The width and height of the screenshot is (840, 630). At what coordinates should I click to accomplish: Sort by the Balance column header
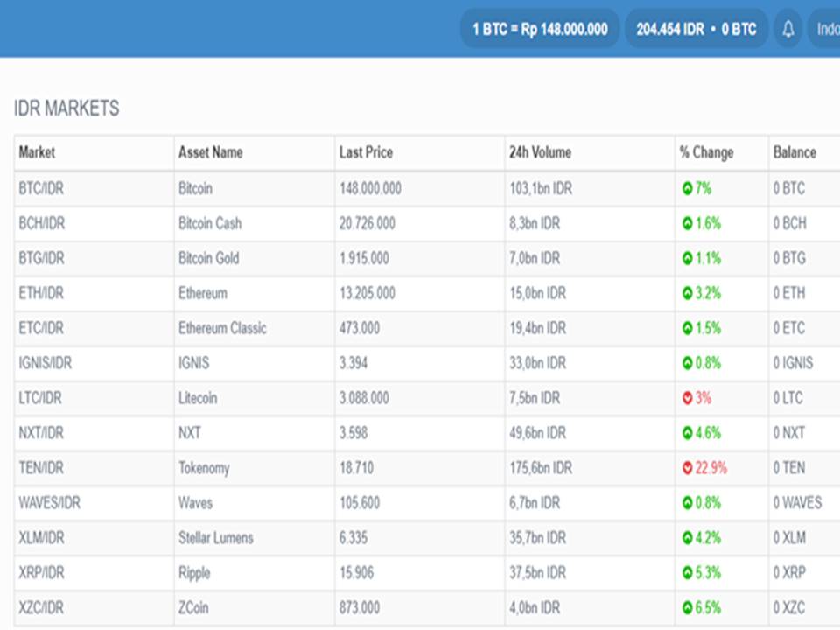[794, 152]
